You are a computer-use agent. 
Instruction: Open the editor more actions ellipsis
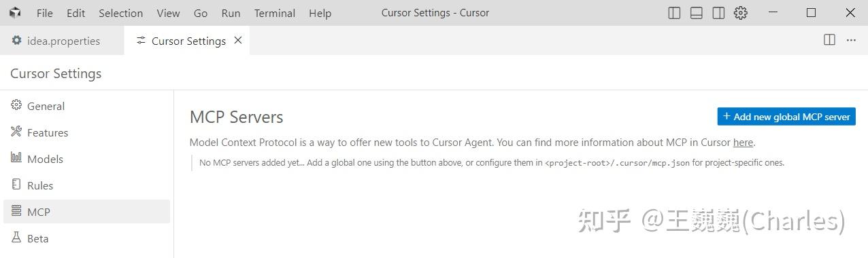pyautogui.click(x=851, y=40)
